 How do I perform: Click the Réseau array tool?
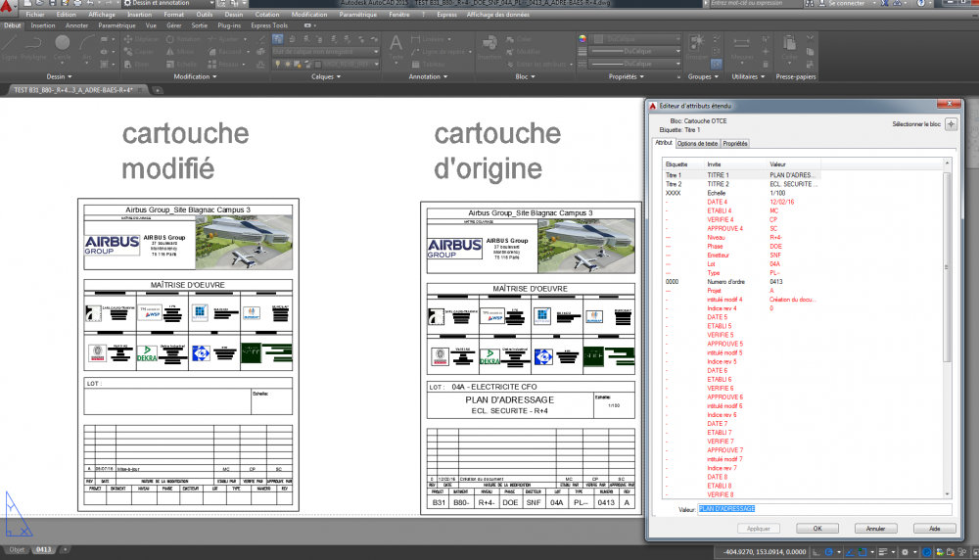224,65
